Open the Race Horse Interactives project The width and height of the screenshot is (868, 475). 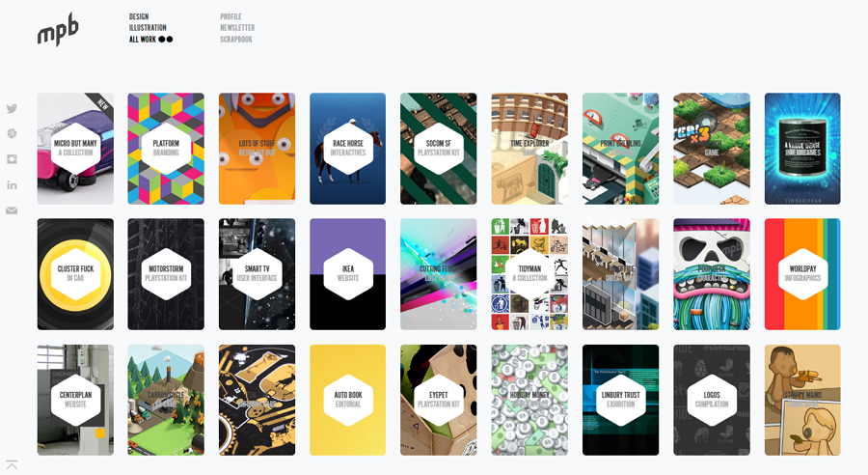point(347,149)
